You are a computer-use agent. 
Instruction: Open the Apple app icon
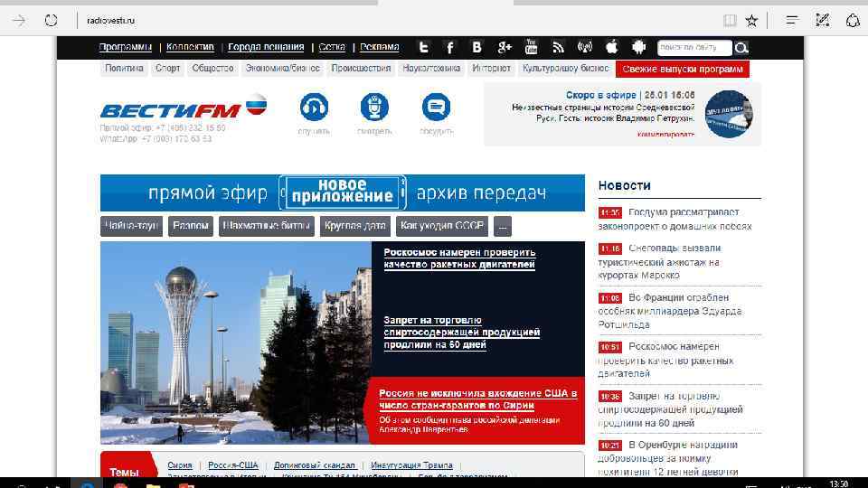pos(612,48)
